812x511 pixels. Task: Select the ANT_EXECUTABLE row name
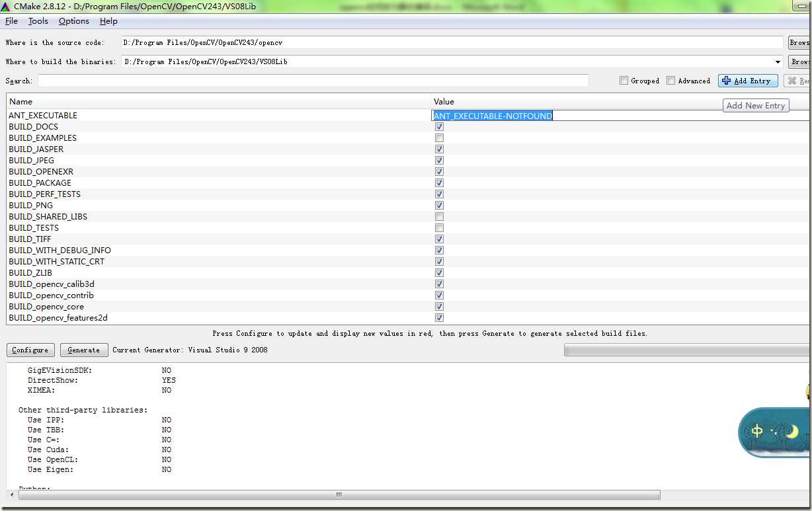43,116
